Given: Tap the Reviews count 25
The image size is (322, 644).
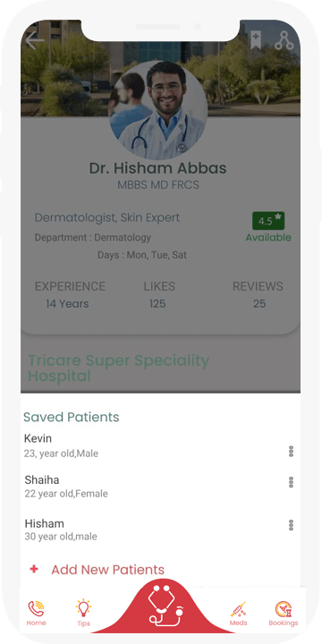Looking at the screenshot, I should (x=259, y=304).
